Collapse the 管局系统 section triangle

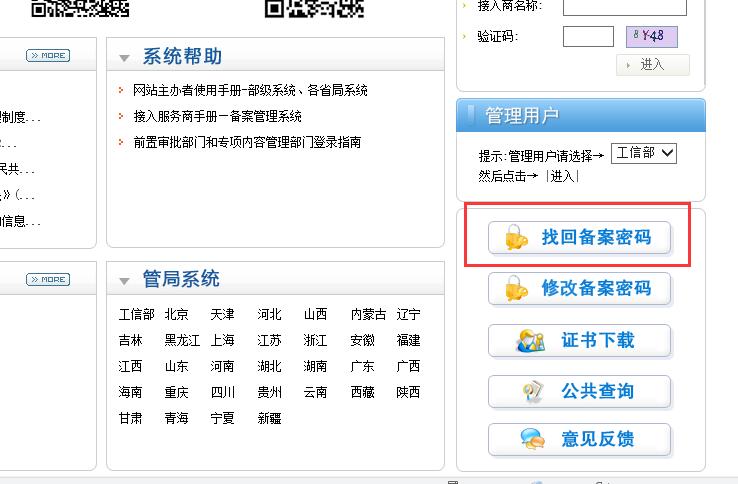click(x=124, y=281)
